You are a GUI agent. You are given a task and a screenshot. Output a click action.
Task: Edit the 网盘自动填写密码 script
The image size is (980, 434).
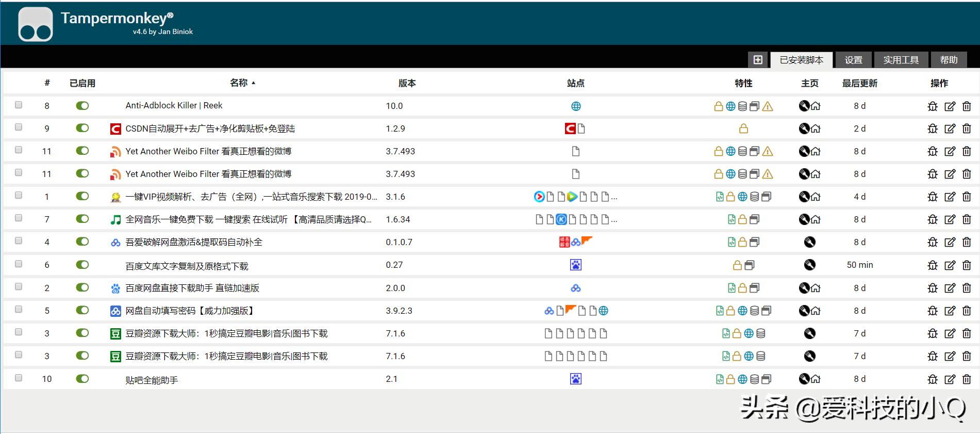[950, 311]
